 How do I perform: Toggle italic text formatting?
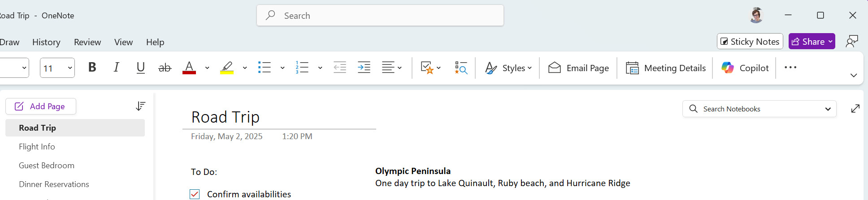(117, 68)
